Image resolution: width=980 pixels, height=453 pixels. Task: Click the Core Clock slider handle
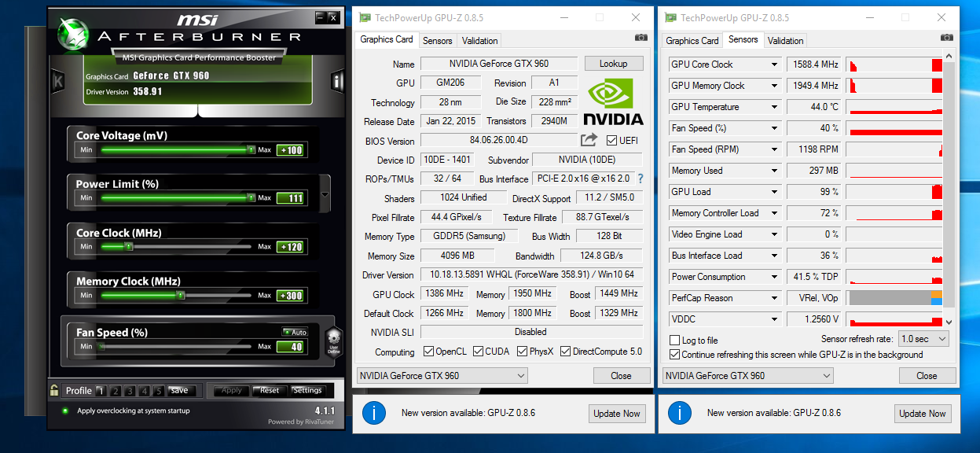pos(129,246)
